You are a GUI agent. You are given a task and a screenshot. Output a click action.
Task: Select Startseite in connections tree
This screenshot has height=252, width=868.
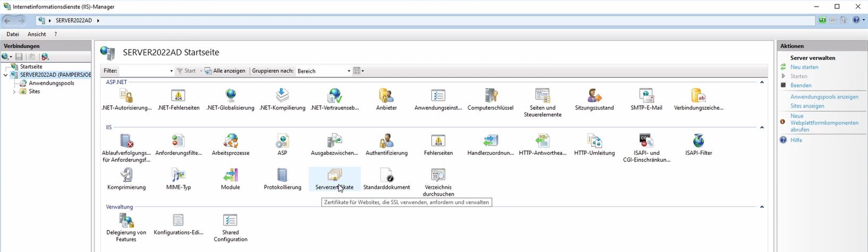(31, 66)
